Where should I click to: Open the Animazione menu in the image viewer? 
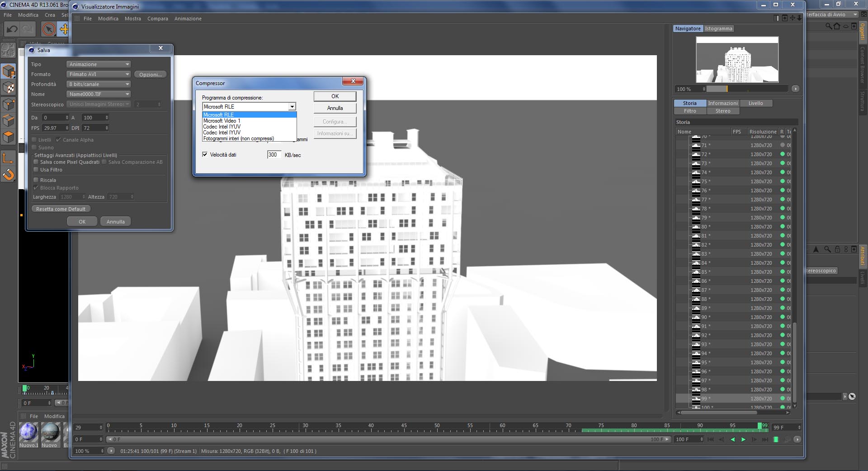tap(188, 19)
